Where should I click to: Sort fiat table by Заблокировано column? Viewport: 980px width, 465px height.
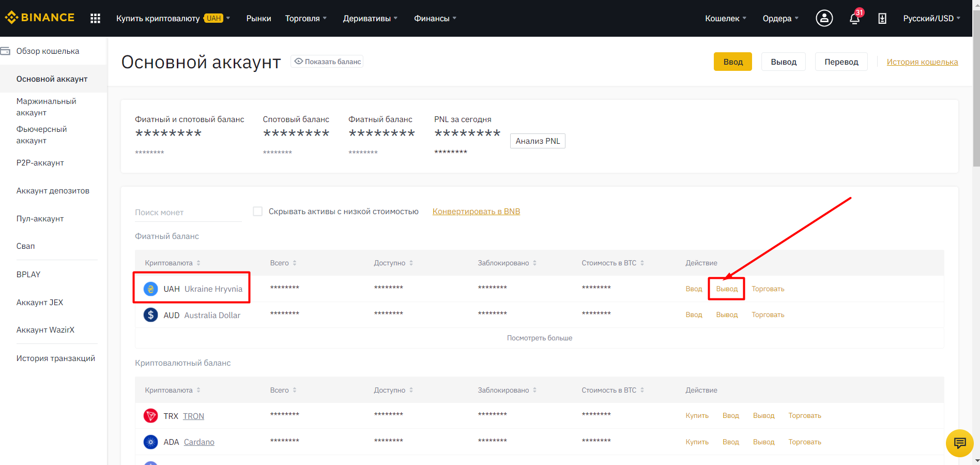[507, 263]
